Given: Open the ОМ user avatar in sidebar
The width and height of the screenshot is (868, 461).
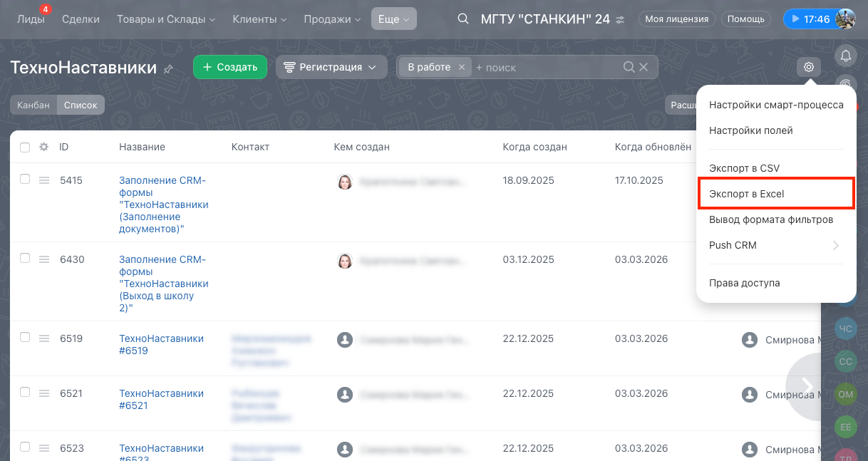Looking at the screenshot, I should 846,394.
